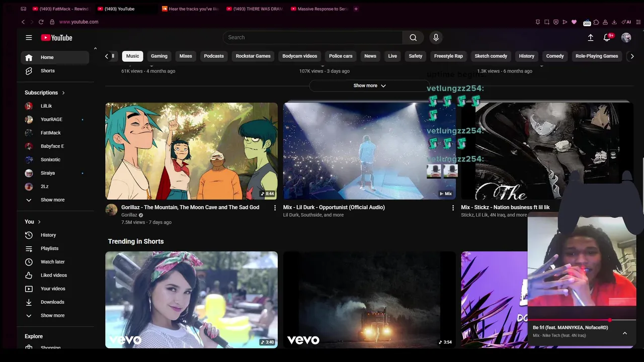Go back with browser back arrow
Screen dimensions: 644x362
pyautogui.click(x=23, y=22)
